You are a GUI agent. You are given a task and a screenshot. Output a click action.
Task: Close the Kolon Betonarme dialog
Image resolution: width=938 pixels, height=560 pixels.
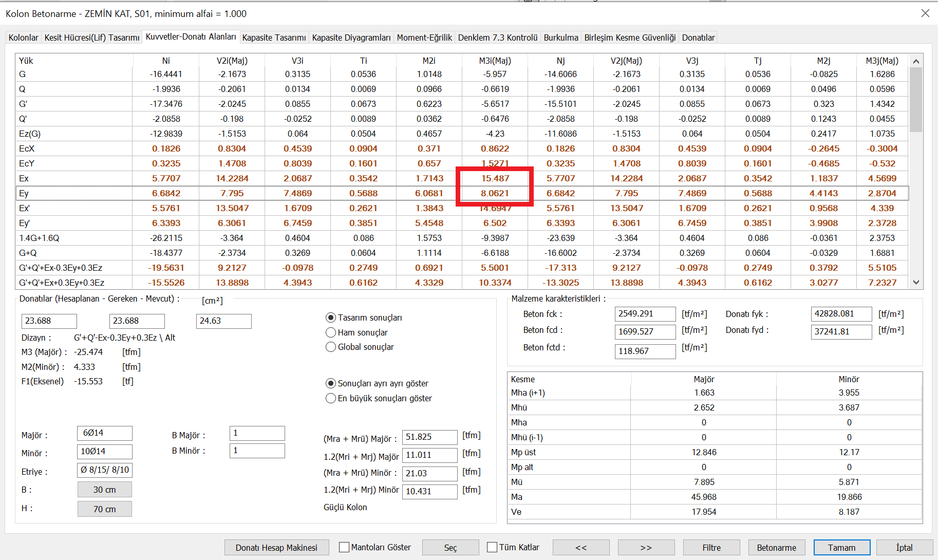tap(925, 13)
